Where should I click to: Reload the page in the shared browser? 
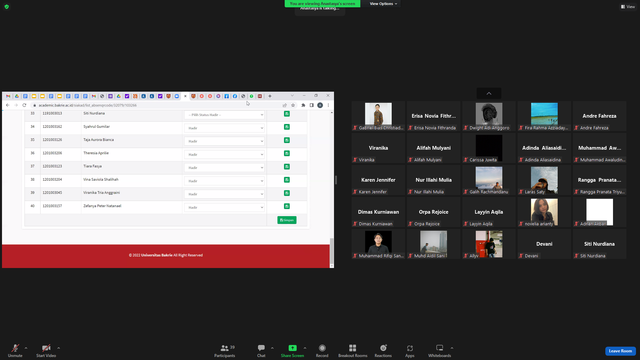[x=24, y=105]
